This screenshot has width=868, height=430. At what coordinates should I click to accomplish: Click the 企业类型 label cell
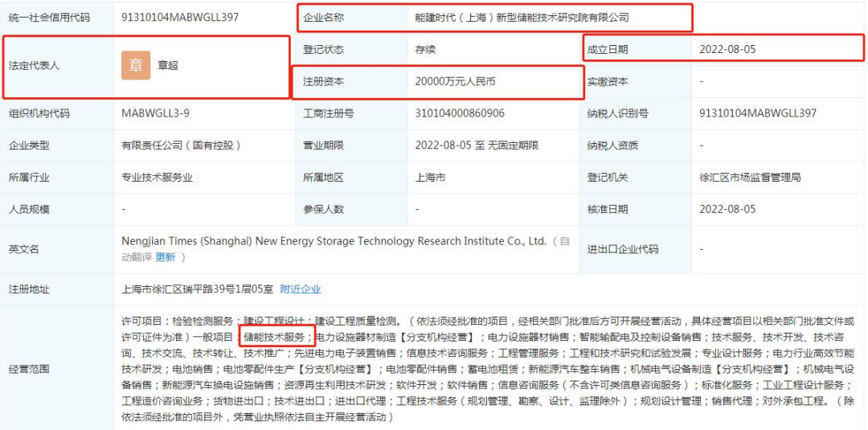pos(57,145)
